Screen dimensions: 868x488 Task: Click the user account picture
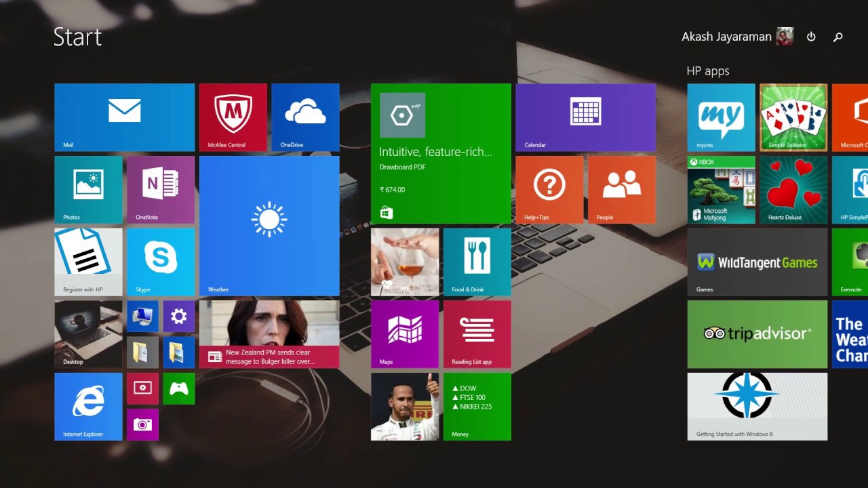click(x=785, y=37)
